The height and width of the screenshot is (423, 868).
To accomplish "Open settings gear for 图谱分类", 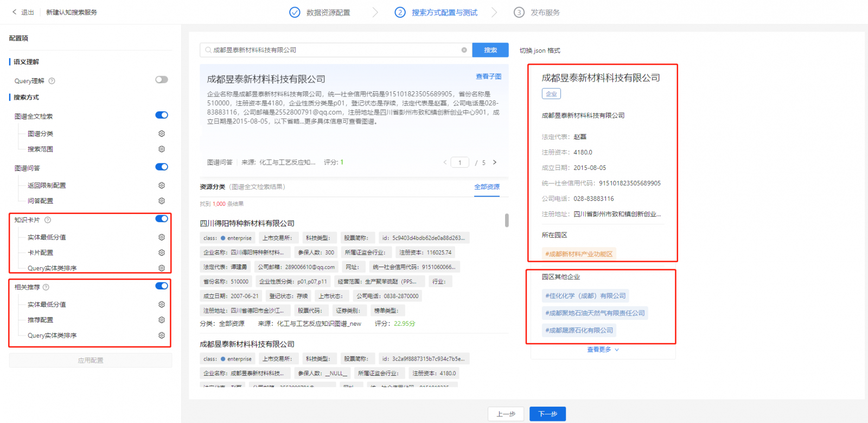I will click(x=162, y=134).
